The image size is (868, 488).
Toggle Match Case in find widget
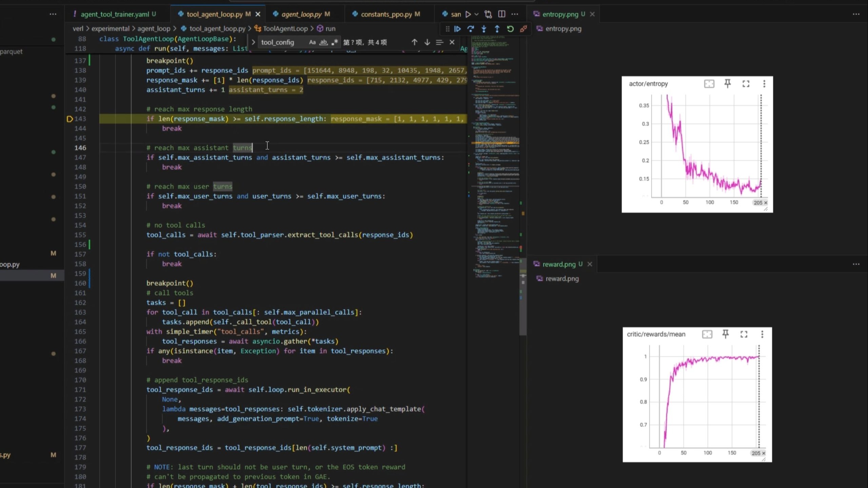[x=312, y=42]
